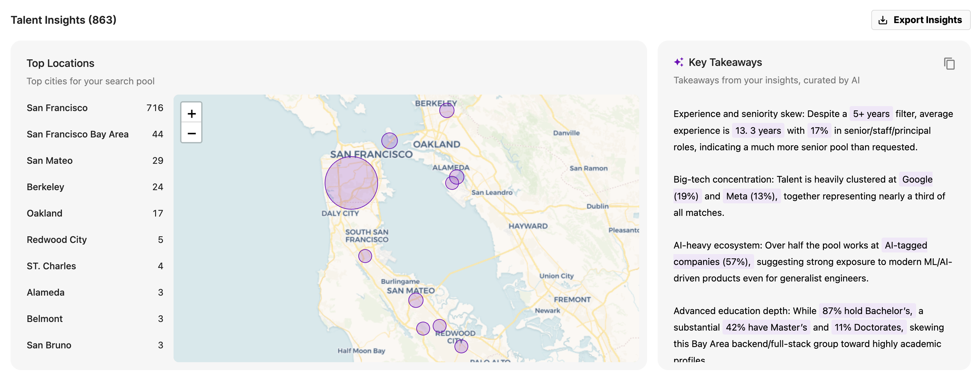Click the AI sparkle icon beside Key Takeaways
The height and width of the screenshot is (379, 980).
click(679, 62)
